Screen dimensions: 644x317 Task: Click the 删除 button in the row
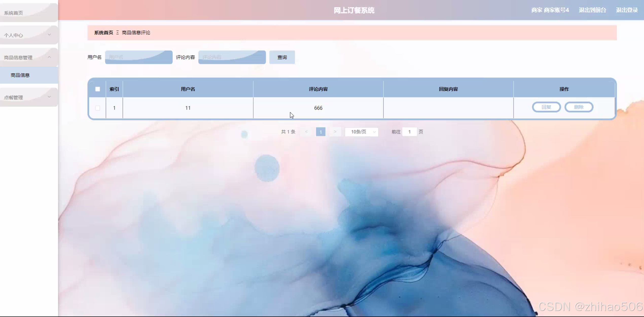579,107
